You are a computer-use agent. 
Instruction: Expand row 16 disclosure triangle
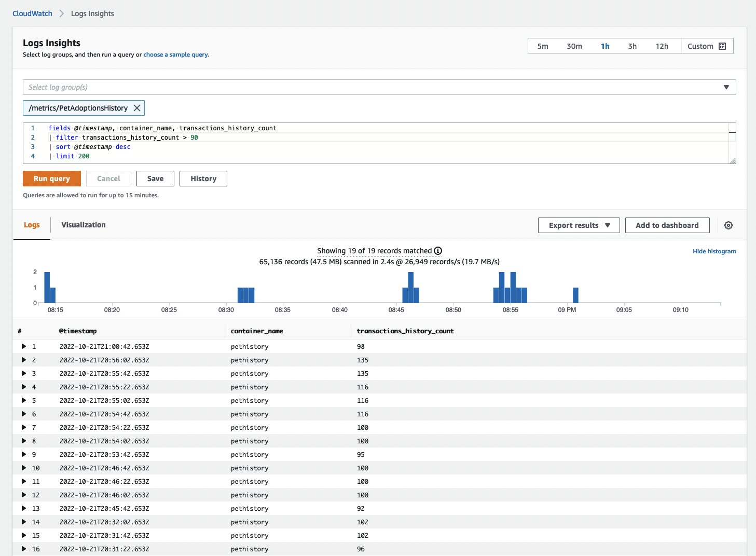pyautogui.click(x=24, y=549)
